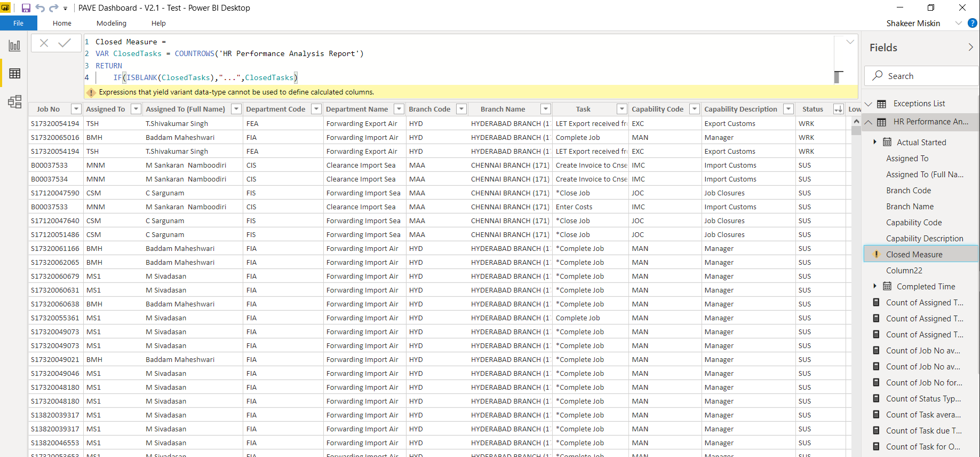Click the Actual Started calendar icon

[x=887, y=142]
